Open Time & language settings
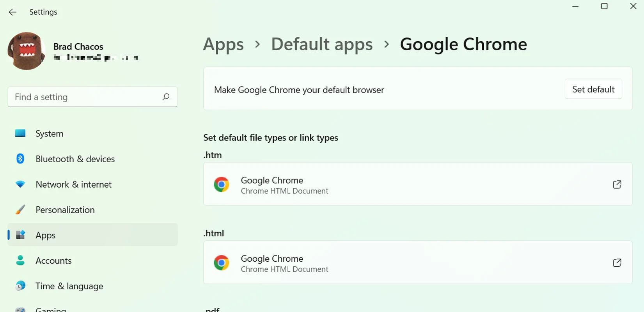This screenshot has width=644, height=312. pyautogui.click(x=92, y=286)
